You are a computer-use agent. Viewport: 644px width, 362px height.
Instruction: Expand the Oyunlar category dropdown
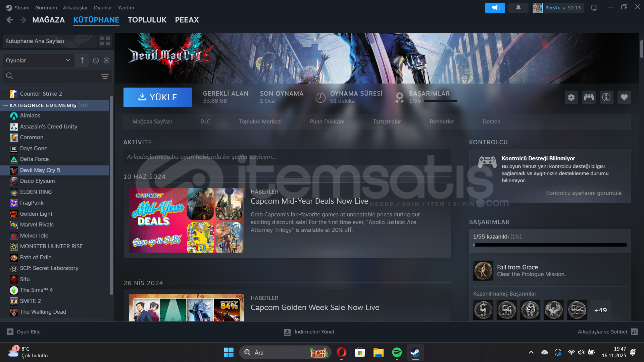coord(38,60)
